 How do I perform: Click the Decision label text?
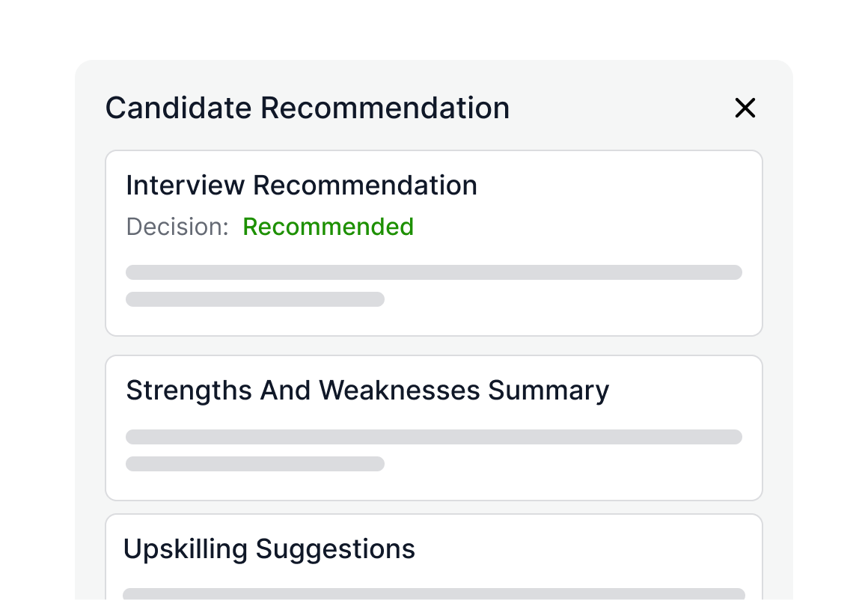coord(177,227)
